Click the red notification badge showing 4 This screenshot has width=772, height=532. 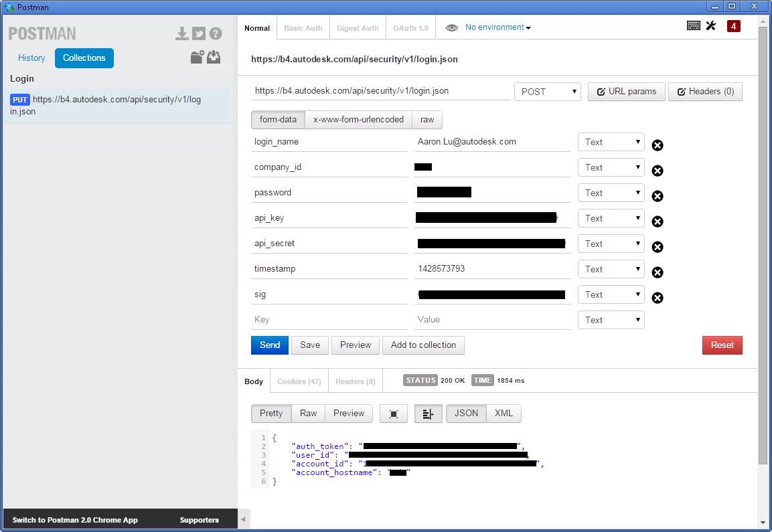pos(734,26)
